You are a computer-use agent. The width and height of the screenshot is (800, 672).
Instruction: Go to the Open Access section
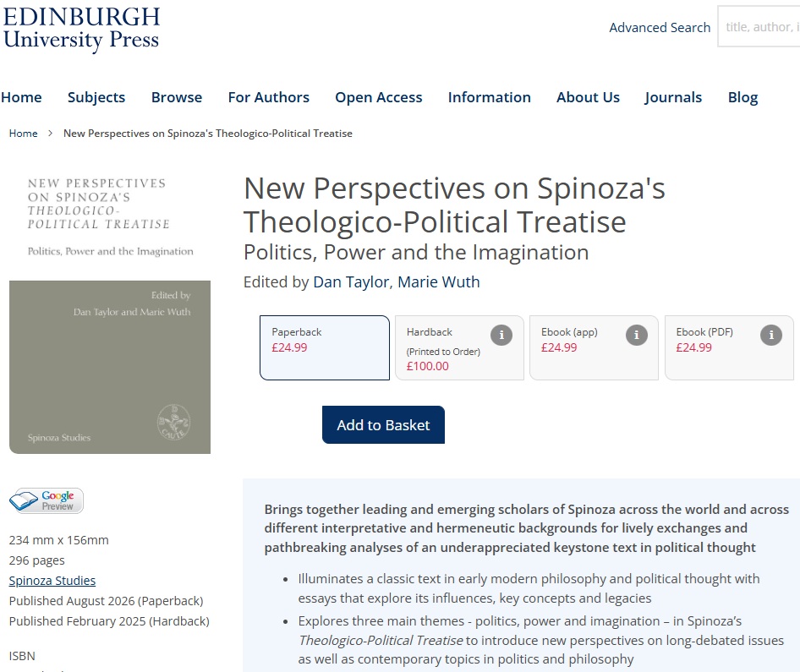(379, 97)
